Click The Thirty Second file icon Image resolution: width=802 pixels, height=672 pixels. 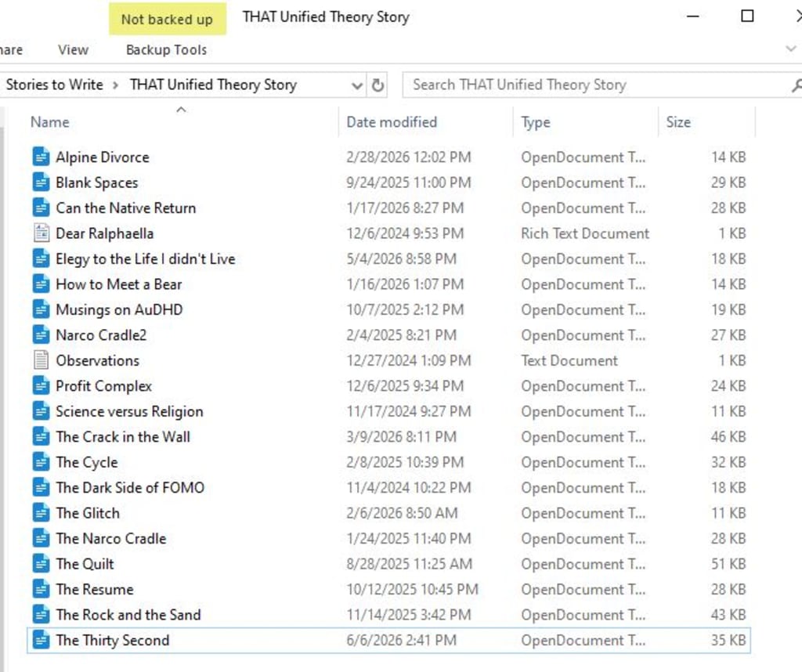(x=41, y=641)
